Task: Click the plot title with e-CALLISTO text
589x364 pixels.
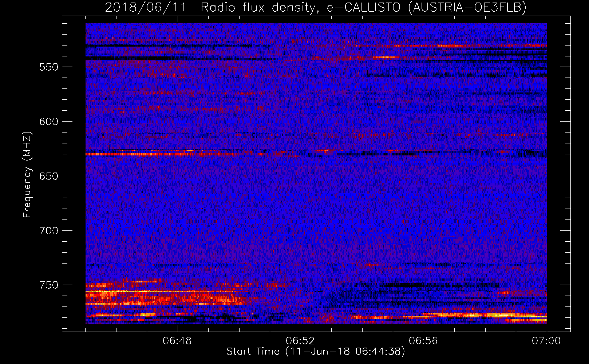Action: (316, 7)
